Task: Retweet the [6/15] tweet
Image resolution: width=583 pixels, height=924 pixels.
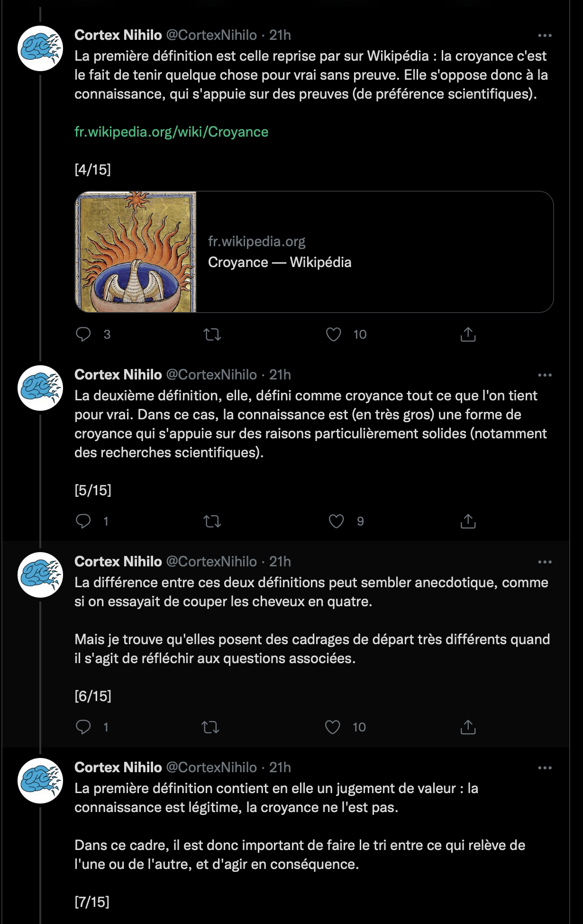Action: coord(210,727)
